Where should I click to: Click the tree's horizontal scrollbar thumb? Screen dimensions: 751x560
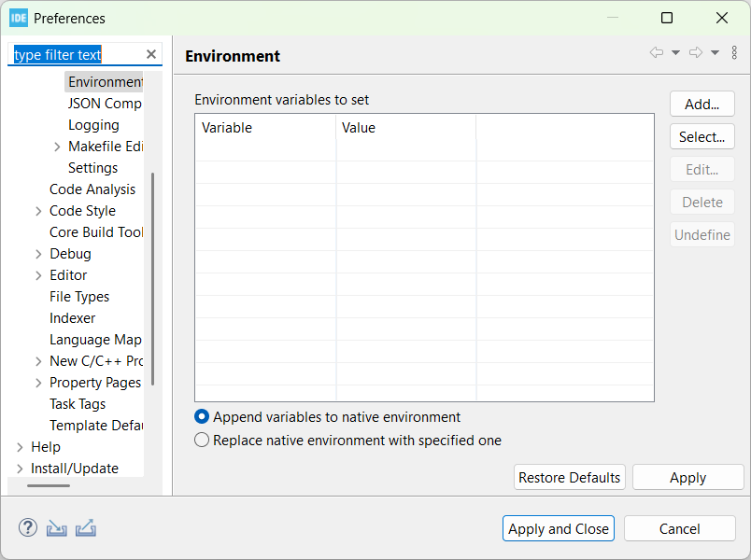[49, 485]
